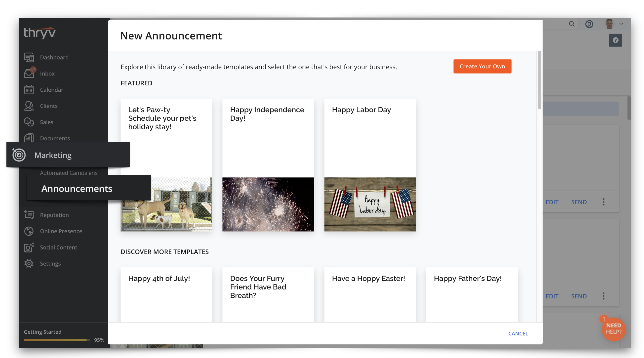Click the thryv logo
This screenshot has height=358, width=644.
(x=40, y=33)
